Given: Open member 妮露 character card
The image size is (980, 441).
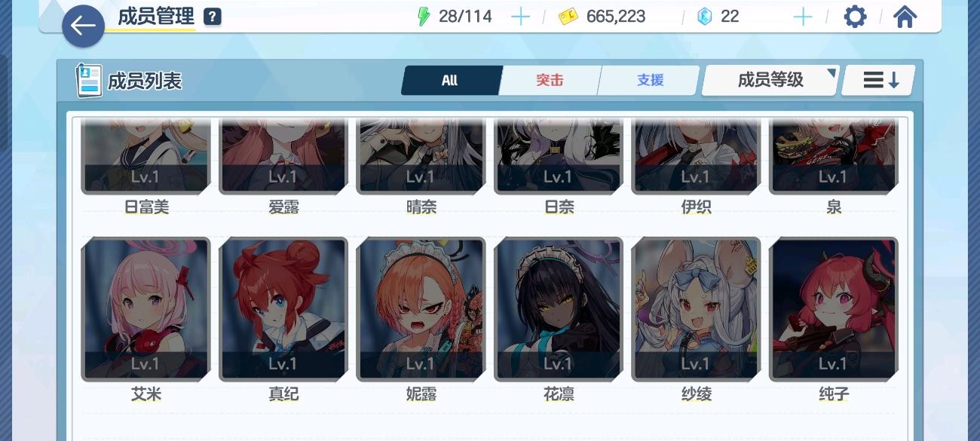Looking at the screenshot, I should click(x=421, y=309).
